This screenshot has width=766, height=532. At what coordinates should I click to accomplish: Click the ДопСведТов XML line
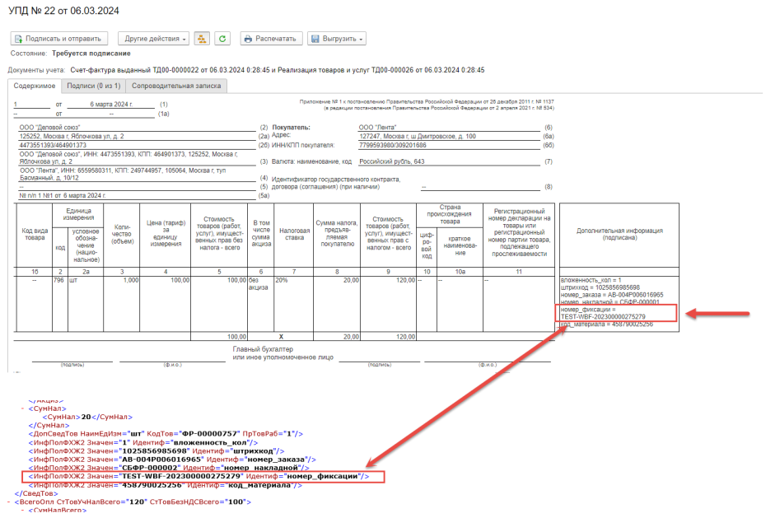[x=166, y=434]
